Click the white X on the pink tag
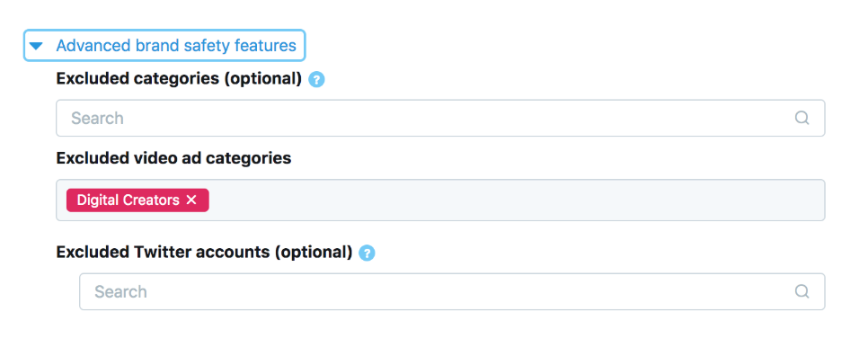The image size is (868, 356). [191, 200]
